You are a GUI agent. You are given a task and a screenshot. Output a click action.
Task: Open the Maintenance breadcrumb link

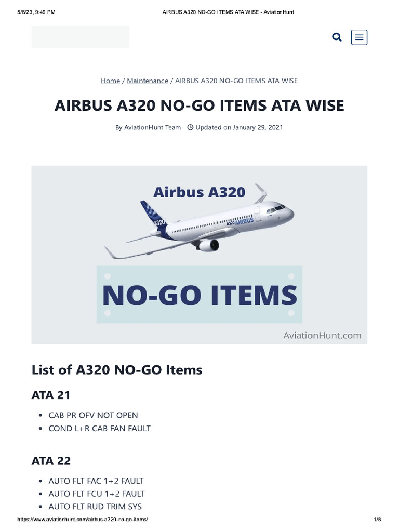[x=148, y=81]
